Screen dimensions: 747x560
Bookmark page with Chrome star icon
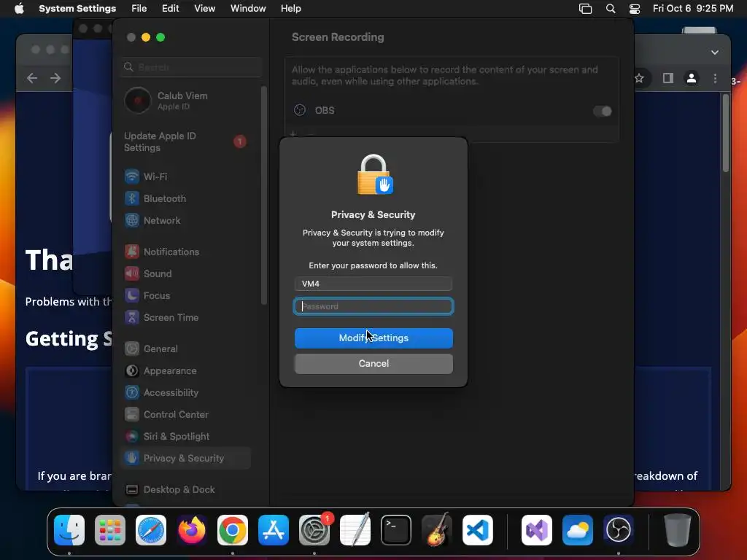click(639, 78)
